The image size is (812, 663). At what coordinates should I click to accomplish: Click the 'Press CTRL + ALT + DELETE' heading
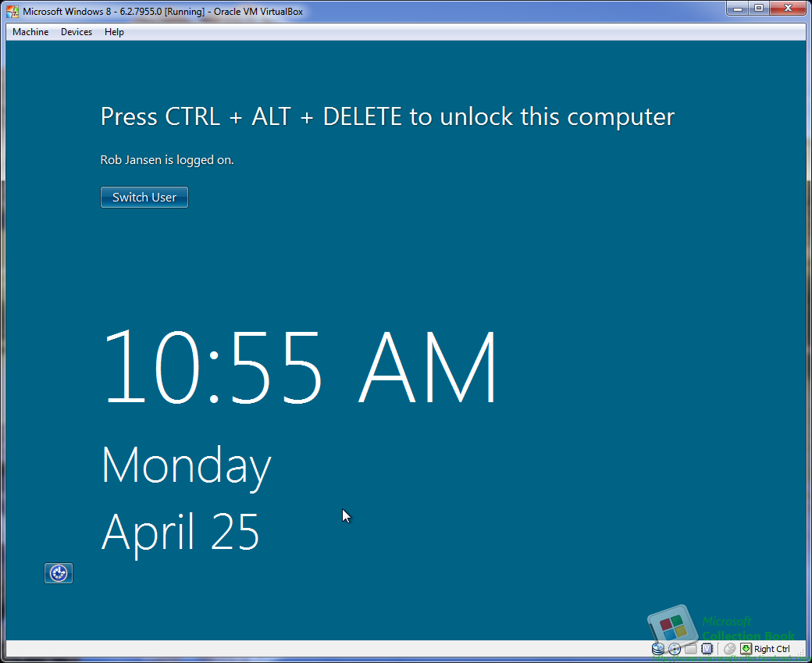387,116
